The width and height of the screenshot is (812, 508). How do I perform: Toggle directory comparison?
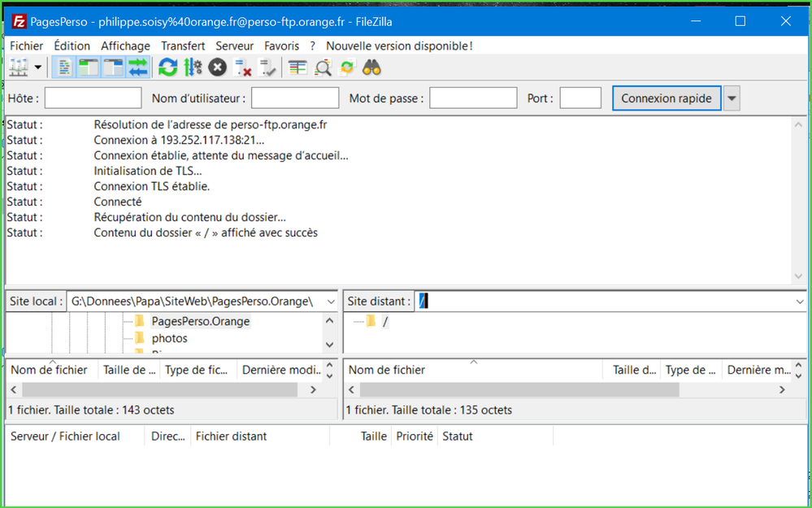(x=323, y=67)
